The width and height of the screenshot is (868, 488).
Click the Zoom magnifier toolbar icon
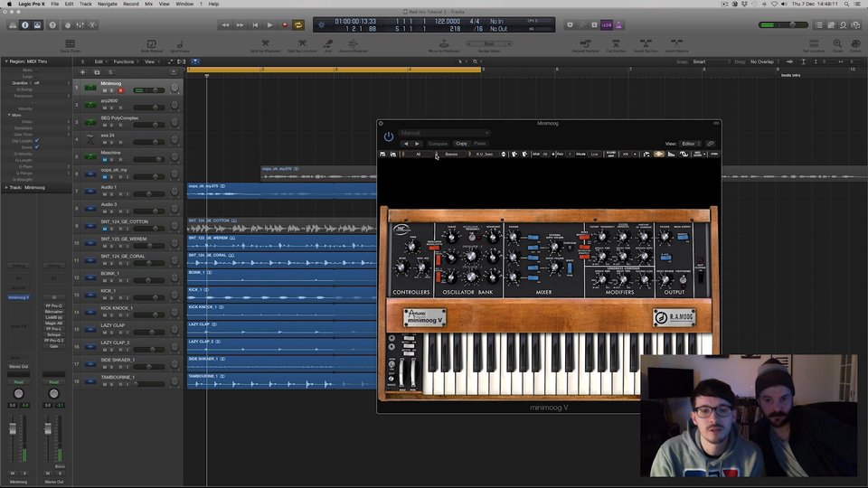click(x=837, y=43)
